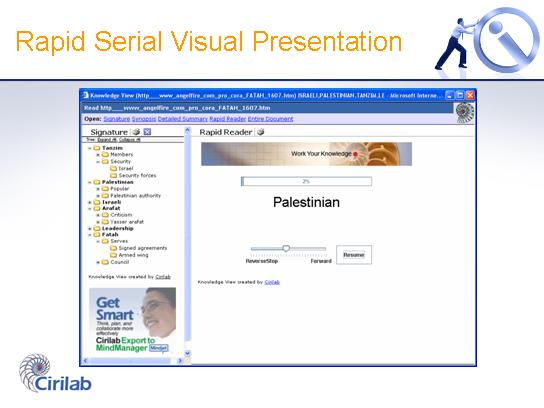Open the Entire Document link
The width and height of the screenshot is (544, 408).
pyautogui.click(x=270, y=119)
